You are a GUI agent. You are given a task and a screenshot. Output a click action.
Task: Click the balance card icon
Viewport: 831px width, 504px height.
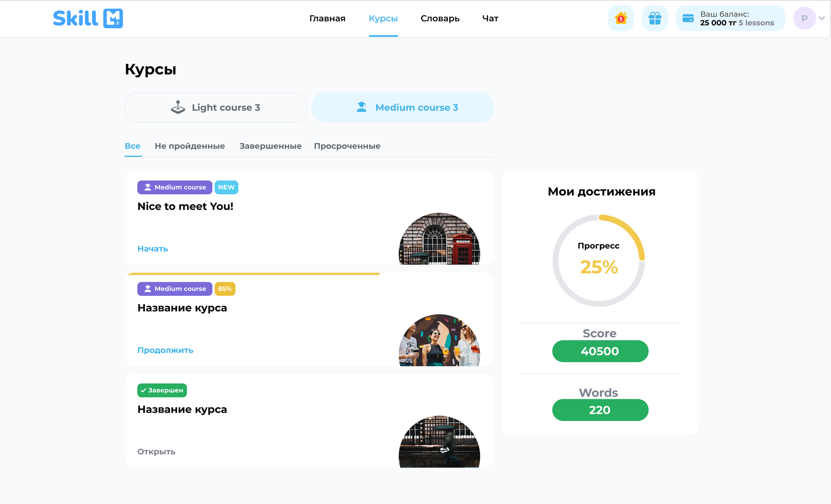pos(688,19)
